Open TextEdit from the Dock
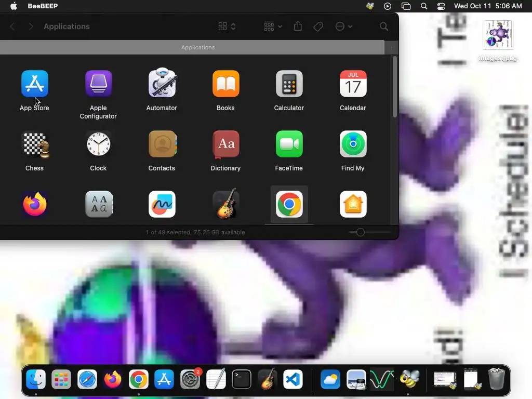 pos(216,379)
